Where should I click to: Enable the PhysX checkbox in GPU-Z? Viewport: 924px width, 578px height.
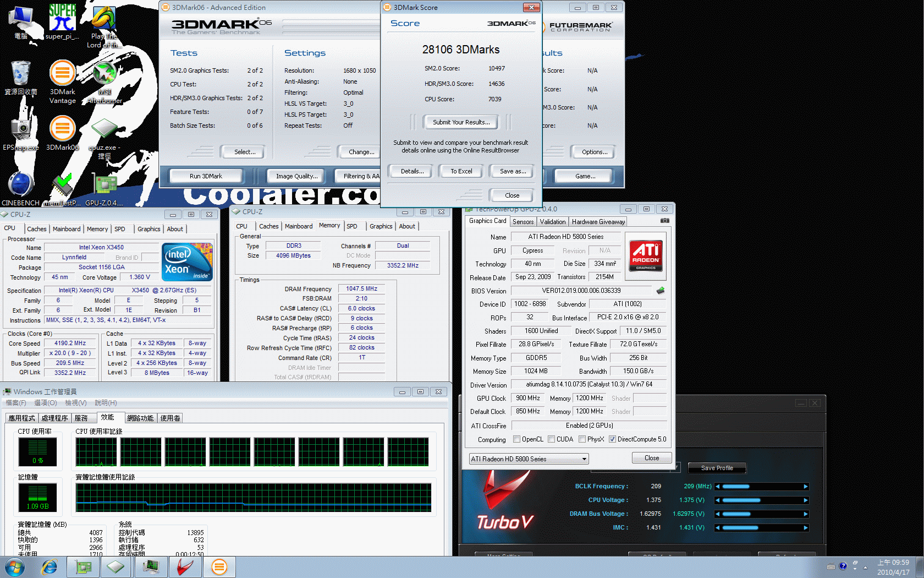point(582,439)
